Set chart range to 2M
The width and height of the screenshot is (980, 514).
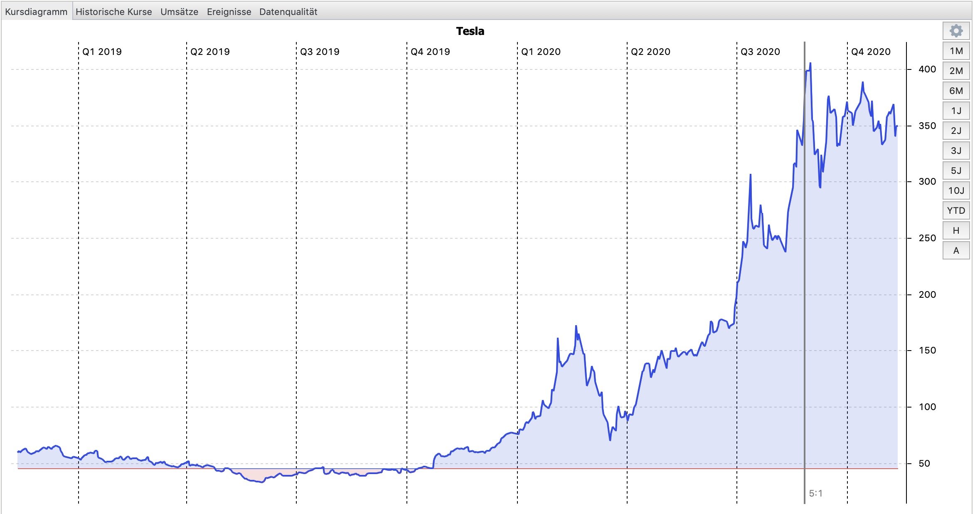point(956,71)
